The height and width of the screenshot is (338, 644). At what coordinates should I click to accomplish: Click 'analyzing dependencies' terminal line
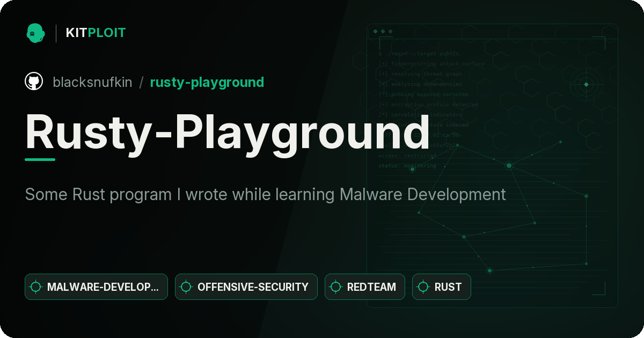click(420, 84)
